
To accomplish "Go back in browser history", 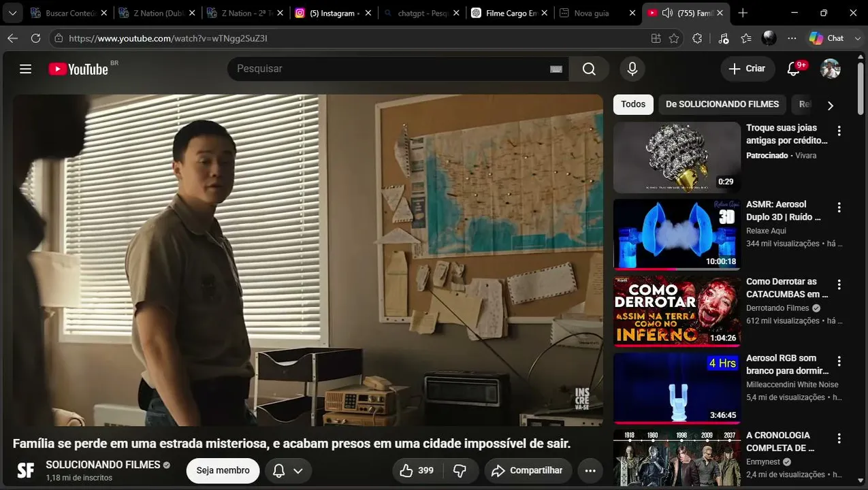I will (12, 38).
